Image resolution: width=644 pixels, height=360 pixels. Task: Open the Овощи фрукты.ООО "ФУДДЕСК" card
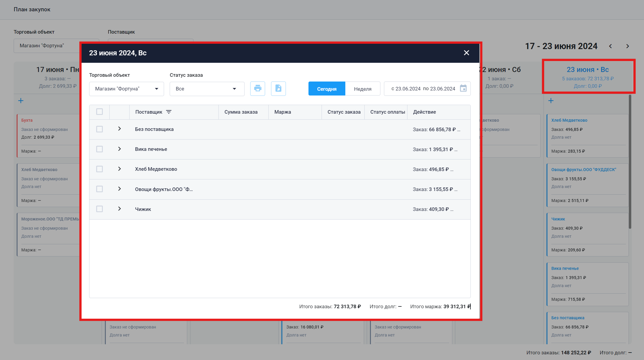588,185
